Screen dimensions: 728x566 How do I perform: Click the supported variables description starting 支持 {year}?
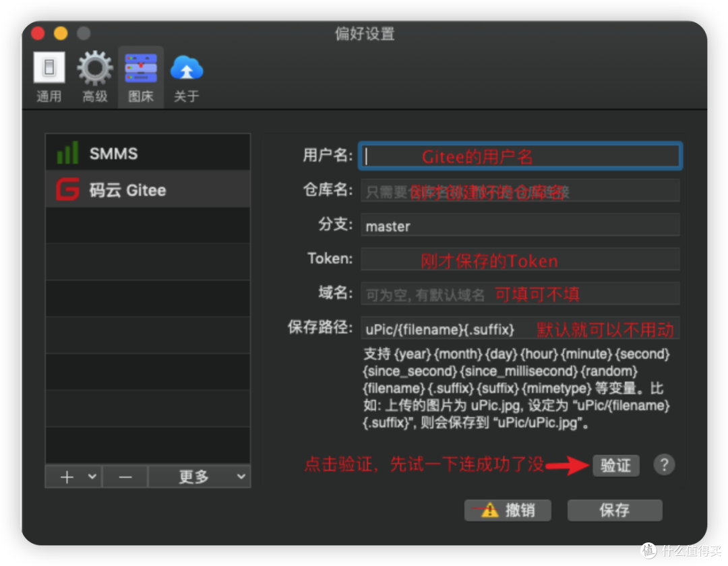tap(516, 388)
